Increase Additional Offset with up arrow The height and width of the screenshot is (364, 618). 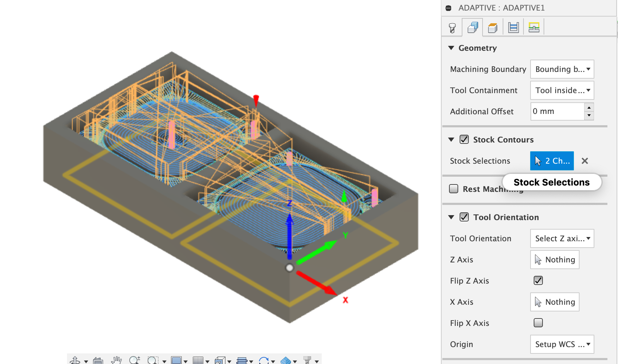tap(589, 108)
